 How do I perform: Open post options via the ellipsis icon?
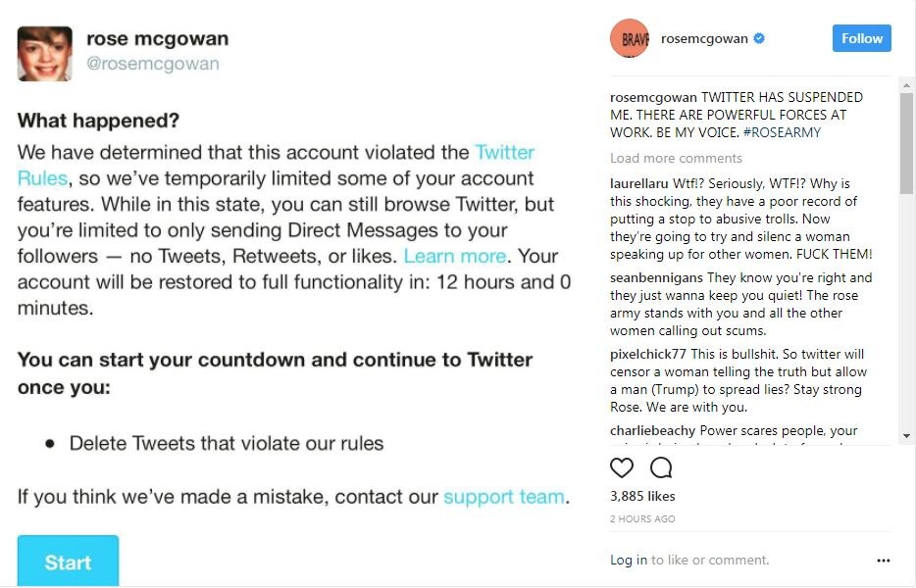[883, 560]
